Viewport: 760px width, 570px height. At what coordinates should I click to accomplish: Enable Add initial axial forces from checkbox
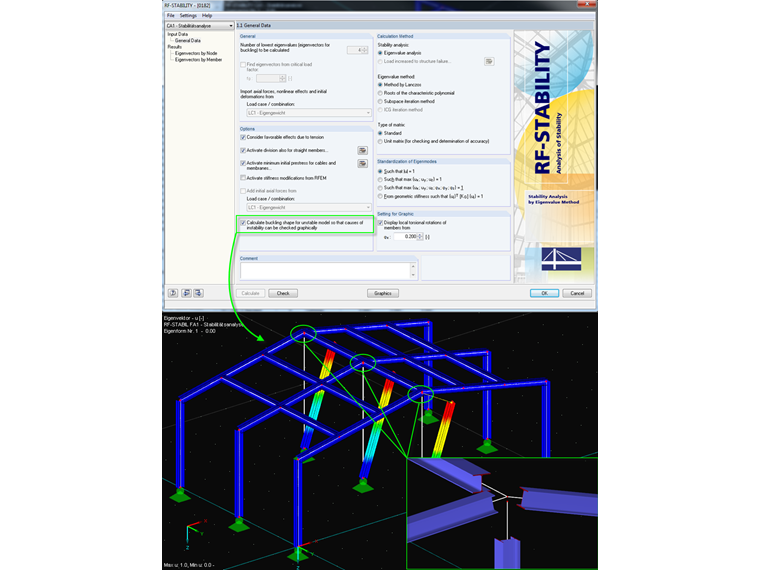[243, 191]
